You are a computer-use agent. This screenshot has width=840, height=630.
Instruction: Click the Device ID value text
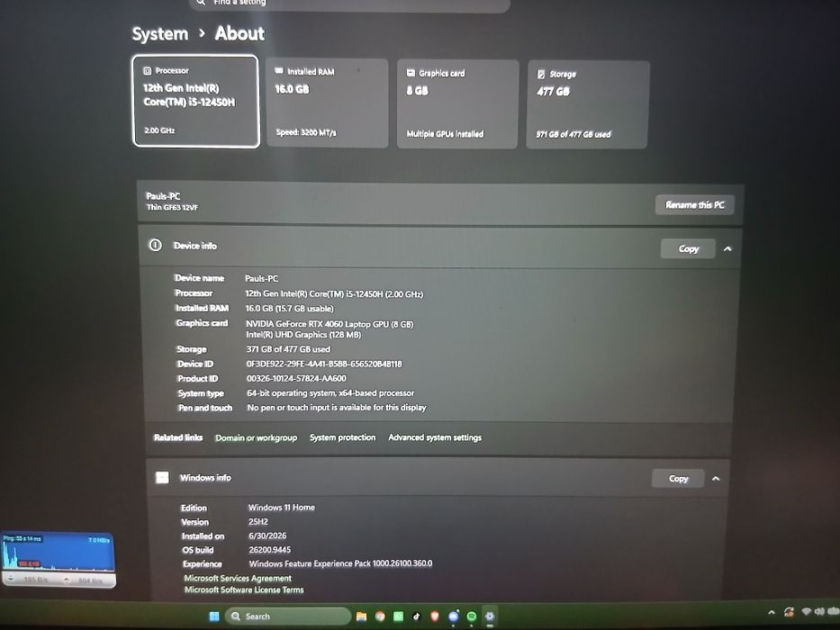324,364
